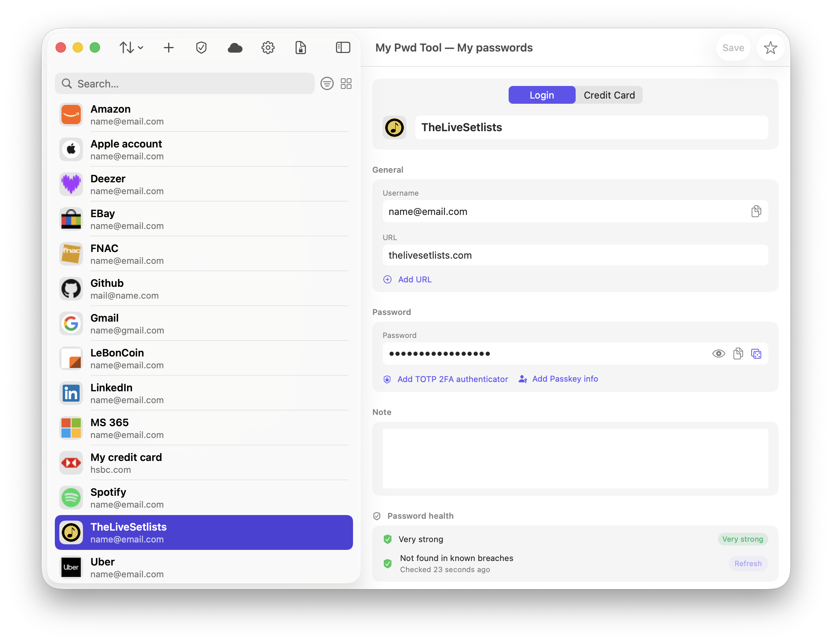Screen dimensions: 832x644
Task: Click the Add TOTP shield icon
Action: (387, 379)
